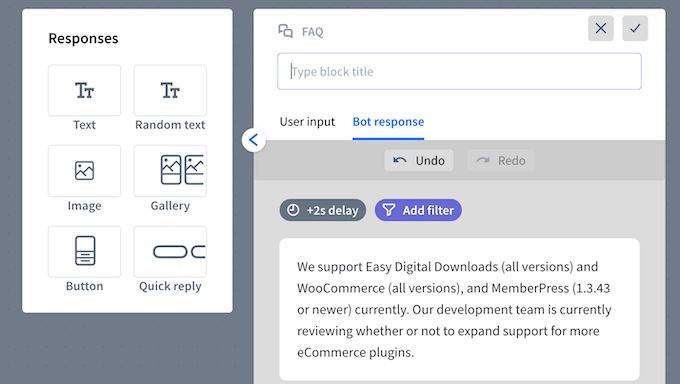Open the +2s delay setting
Screen dimensions: 680x384
click(x=323, y=210)
